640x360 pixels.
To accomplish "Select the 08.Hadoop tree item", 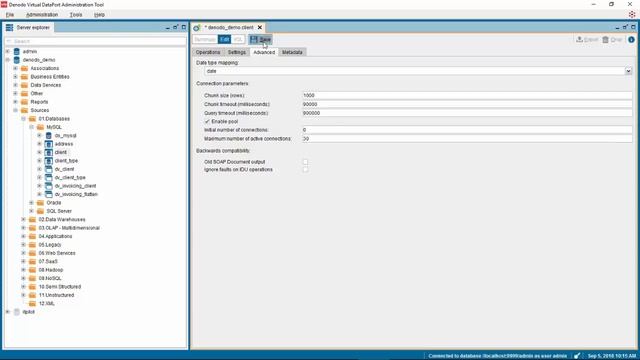I will coord(51,270).
